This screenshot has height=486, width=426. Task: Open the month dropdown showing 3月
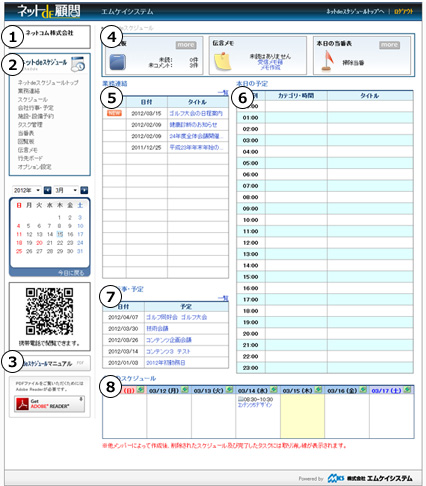tap(66, 190)
